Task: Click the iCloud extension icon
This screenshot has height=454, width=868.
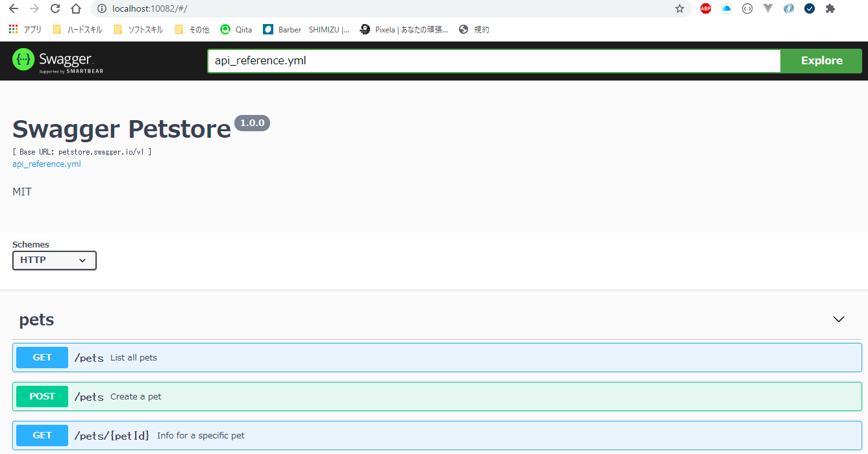Action: (726, 9)
